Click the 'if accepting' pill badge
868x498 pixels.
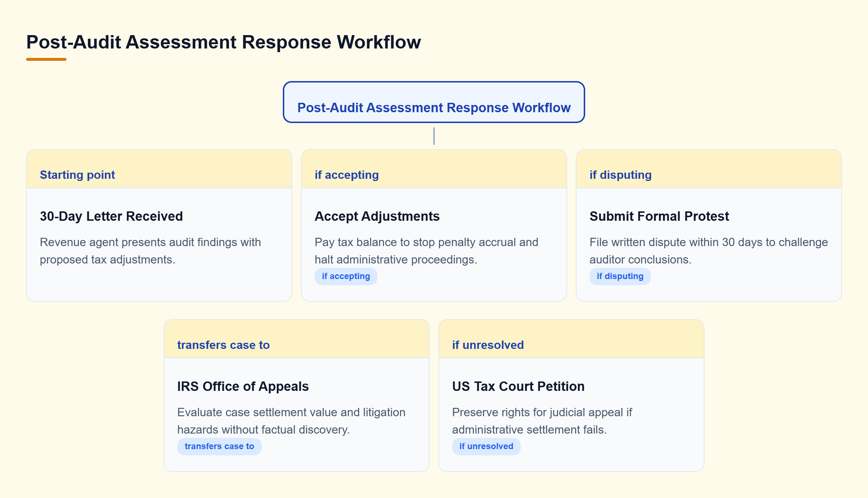tap(346, 276)
